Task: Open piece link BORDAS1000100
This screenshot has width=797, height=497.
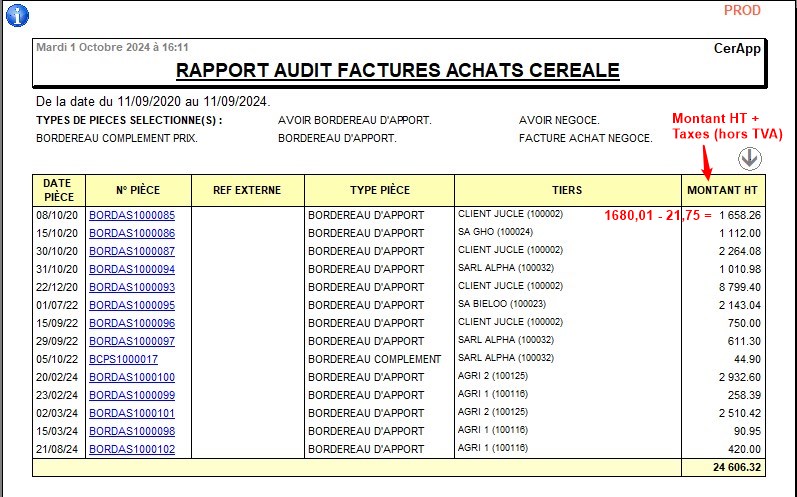Action: point(131,377)
